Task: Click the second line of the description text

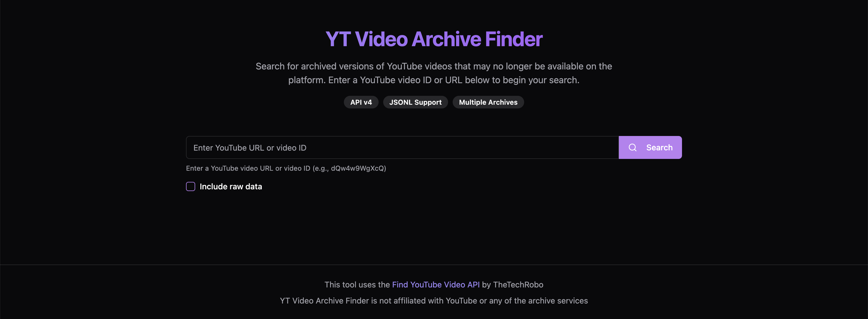Action: 434,80
